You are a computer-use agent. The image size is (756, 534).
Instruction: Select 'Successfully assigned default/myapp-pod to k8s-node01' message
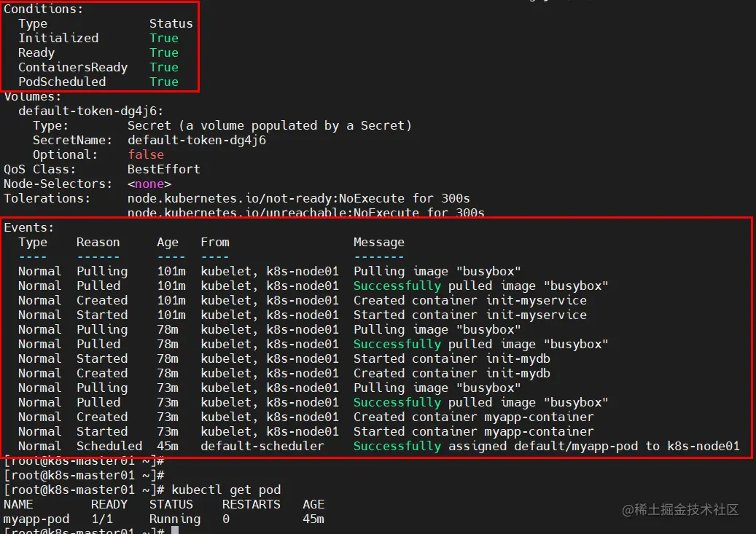click(546, 447)
